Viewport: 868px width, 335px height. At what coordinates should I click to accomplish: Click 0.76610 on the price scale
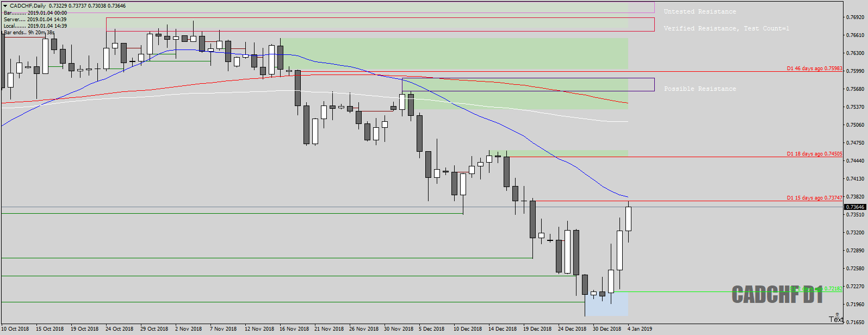pyautogui.click(x=855, y=35)
